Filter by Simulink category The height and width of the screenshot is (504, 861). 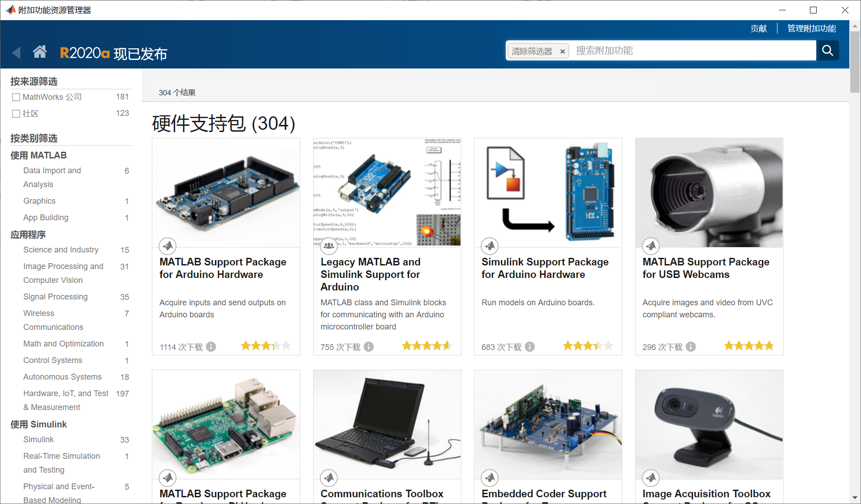[39, 440]
